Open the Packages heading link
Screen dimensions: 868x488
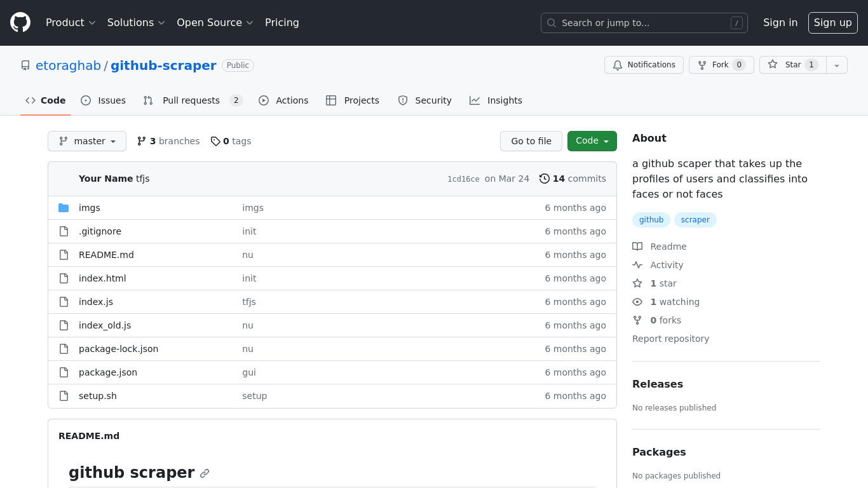point(659,452)
